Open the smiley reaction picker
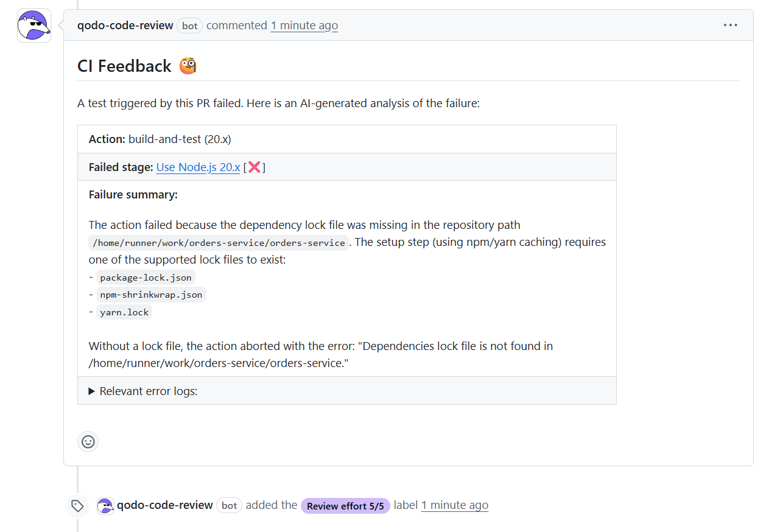The height and width of the screenshot is (532, 780). coord(88,442)
